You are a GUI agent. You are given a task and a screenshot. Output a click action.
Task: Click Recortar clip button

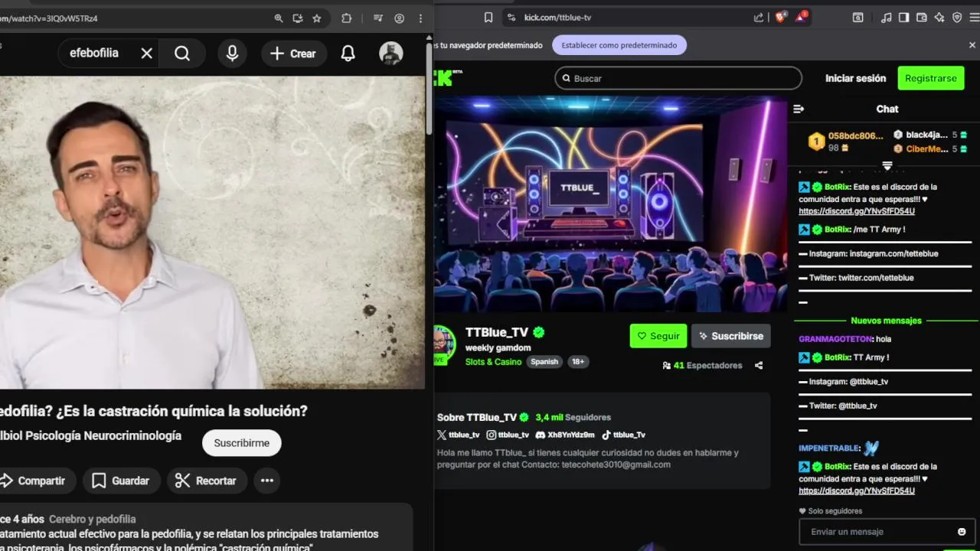pyautogui.click(x=206, y=481)
